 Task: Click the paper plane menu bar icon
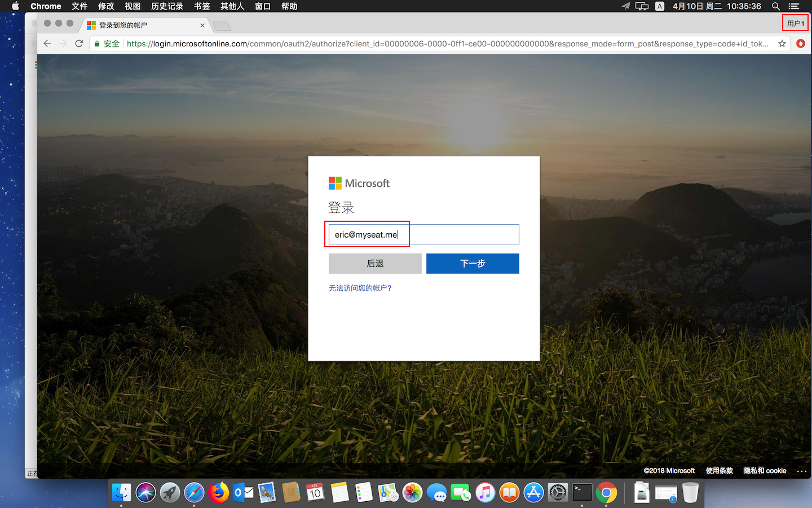click(x=625, y=6)
